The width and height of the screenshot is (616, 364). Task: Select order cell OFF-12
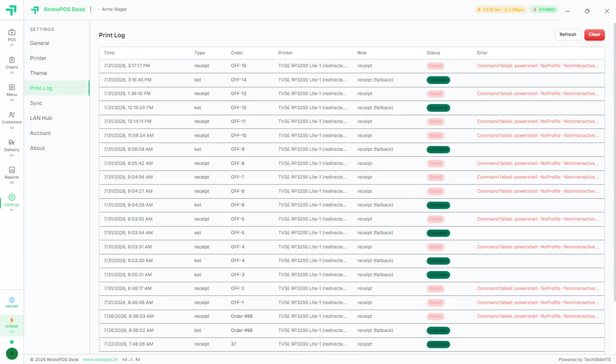coord(239,108)
